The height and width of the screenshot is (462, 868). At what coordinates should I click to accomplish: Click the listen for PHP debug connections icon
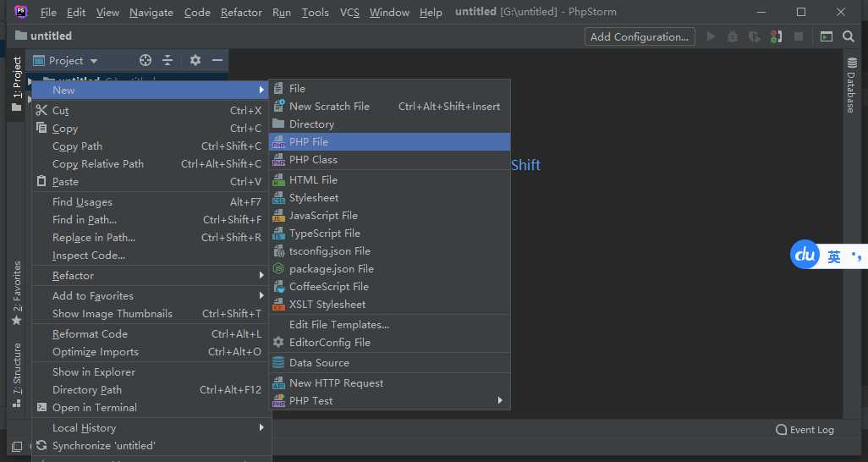pyautogui.click(x=776, y=36)
